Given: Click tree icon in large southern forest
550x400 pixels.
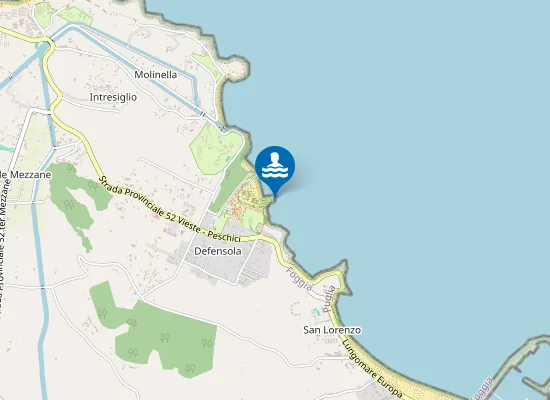Looking at the screenshot, I should pyautogui.click(x=165, y=338).
